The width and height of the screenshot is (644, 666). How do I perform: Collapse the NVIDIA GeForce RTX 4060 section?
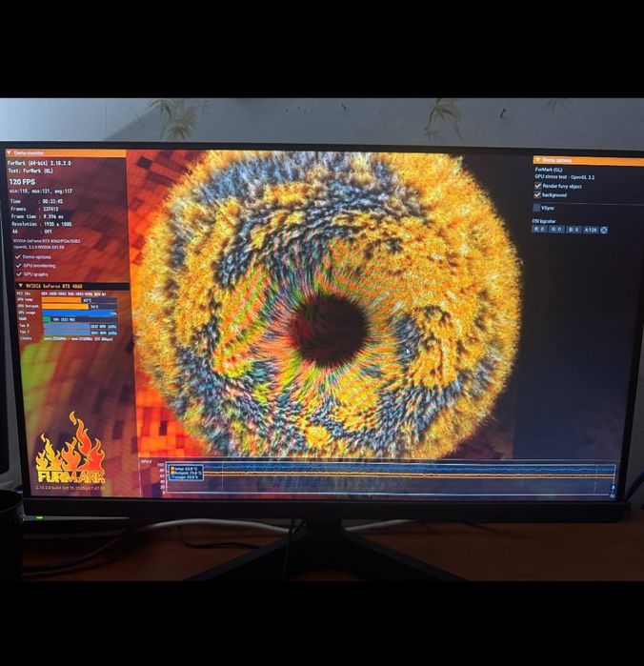coord(20,286)
